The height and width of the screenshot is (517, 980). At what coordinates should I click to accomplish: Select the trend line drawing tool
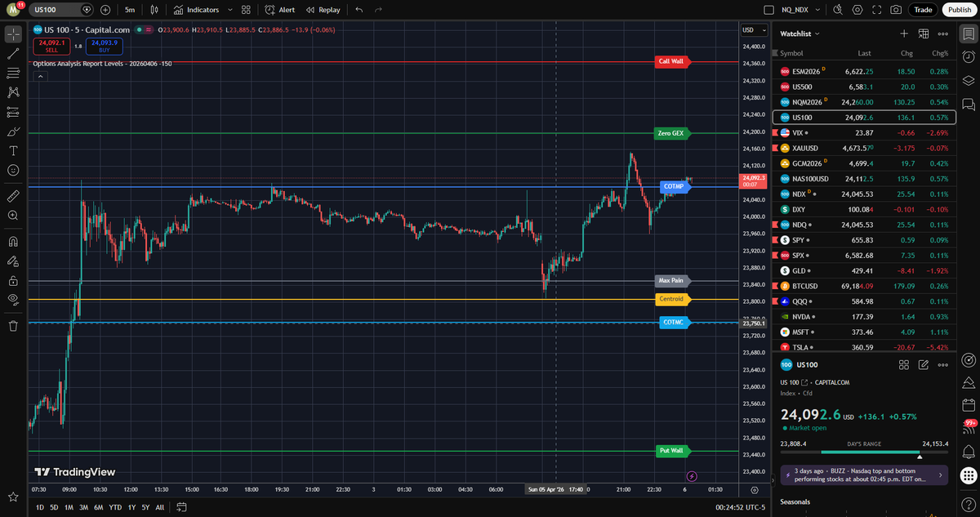point(13,54)
